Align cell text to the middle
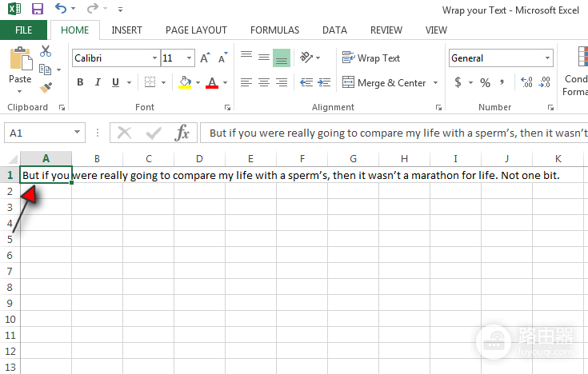This screenshot has height=374, width=588. (264, 58)
